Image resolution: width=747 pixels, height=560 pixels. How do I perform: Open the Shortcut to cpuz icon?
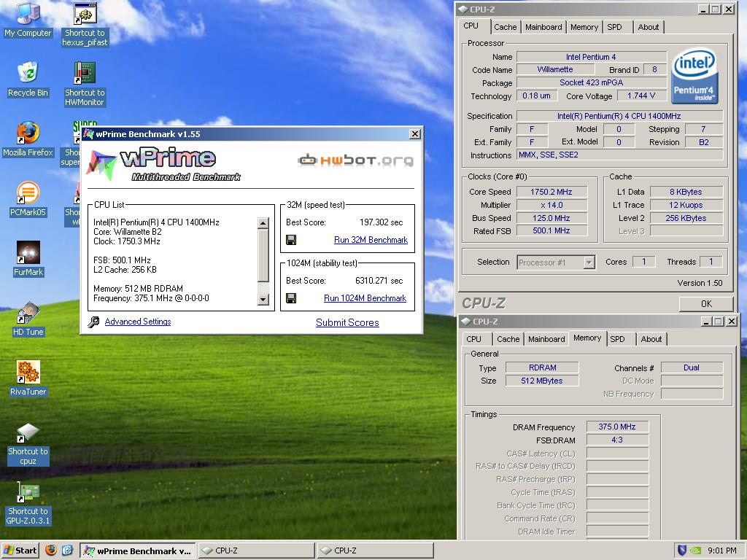tap(28, 444)
